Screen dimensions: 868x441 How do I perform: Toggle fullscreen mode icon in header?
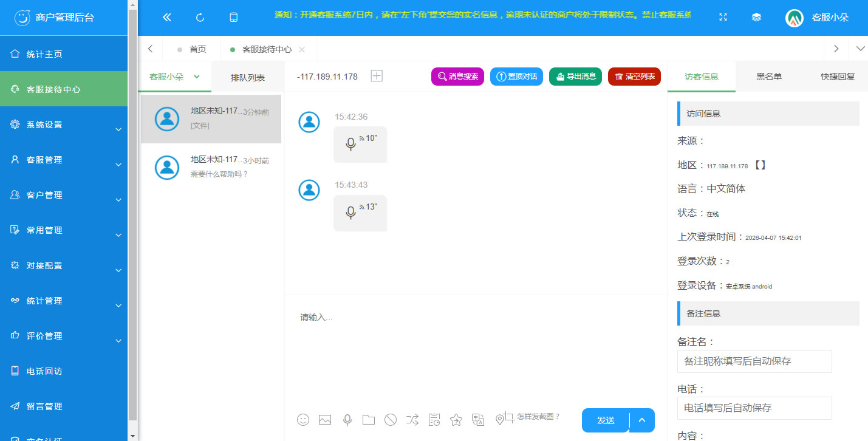pyautogui.click(x=723, y=18)
